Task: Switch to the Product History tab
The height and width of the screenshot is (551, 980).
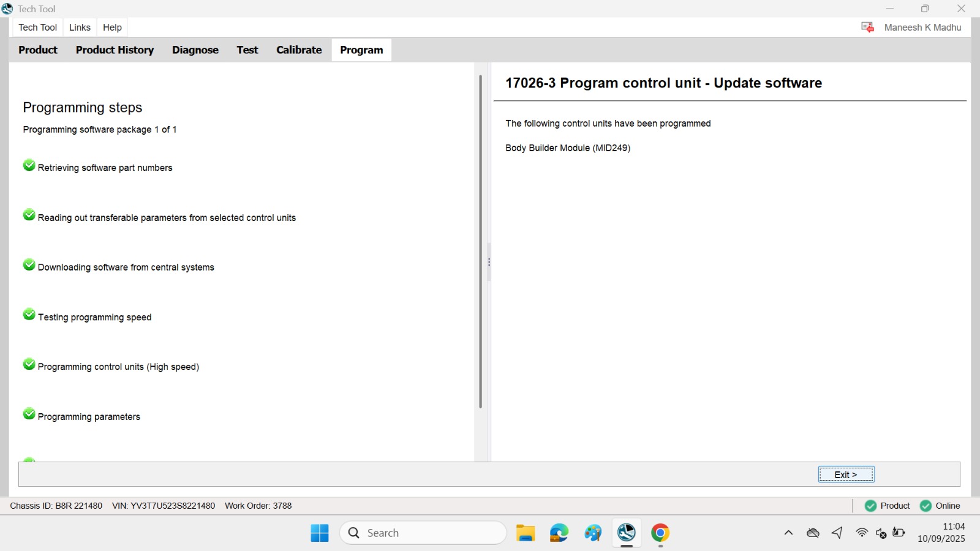Action: 115,50
